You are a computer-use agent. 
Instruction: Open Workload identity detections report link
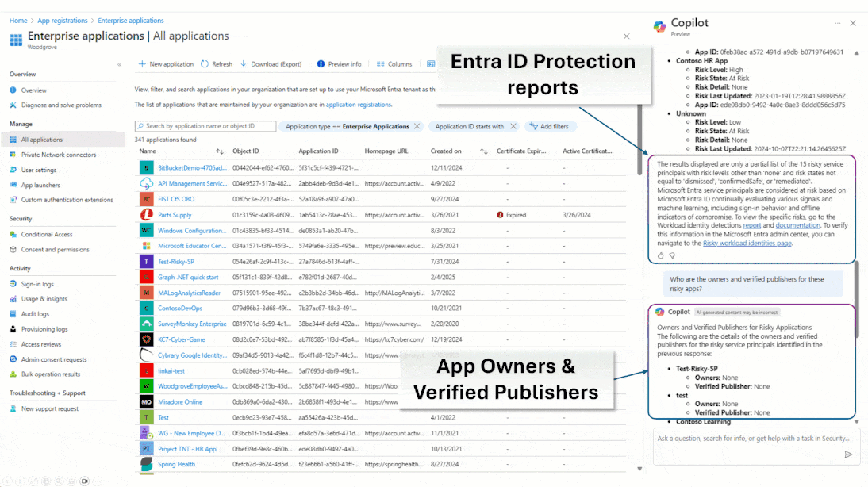click(751, 226)
